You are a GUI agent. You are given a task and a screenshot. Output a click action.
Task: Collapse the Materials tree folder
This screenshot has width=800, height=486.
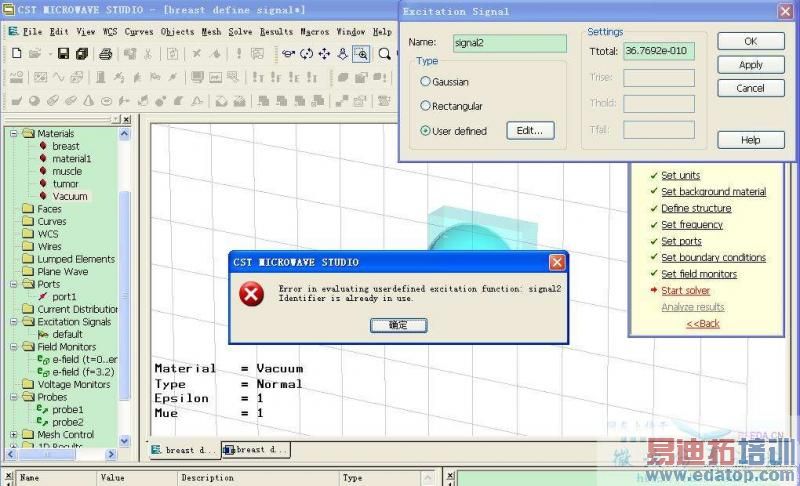[x=14, y=133]
